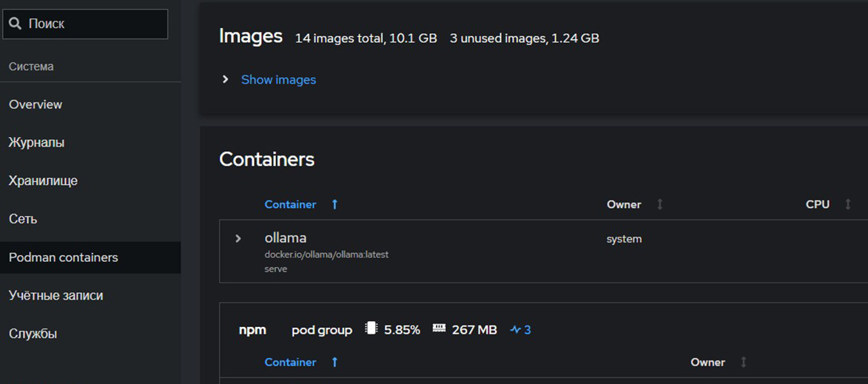Expand the ollama container row
Viewport: 868px width, 384px height.
tap(238, 238)
